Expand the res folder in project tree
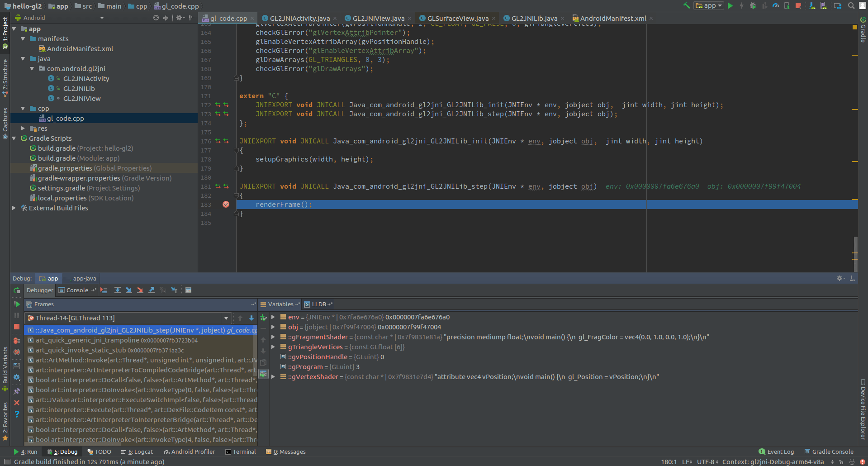868x466 pixels. pos(23,128)
